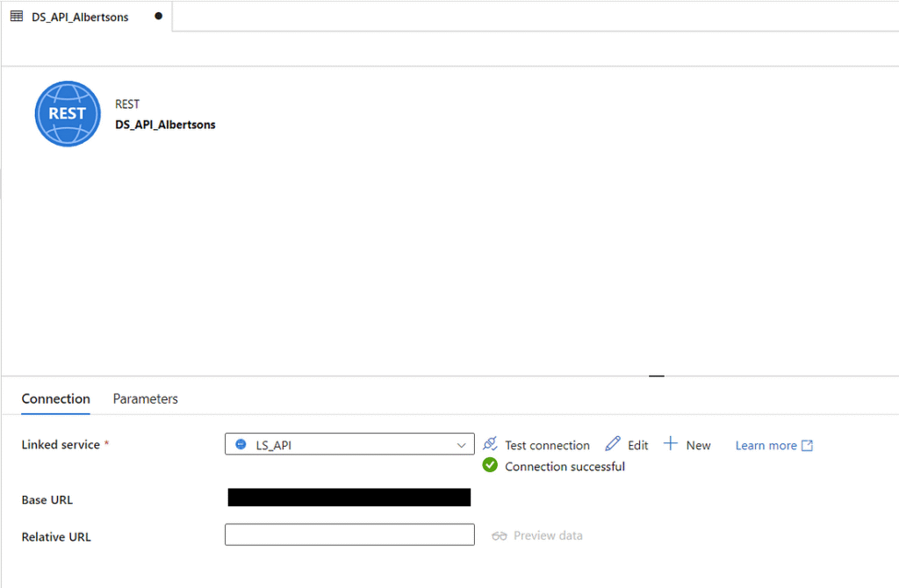Open the Learn more link
Image resolution: width=899 pixels, height=588 pixels.
(766, 445)
